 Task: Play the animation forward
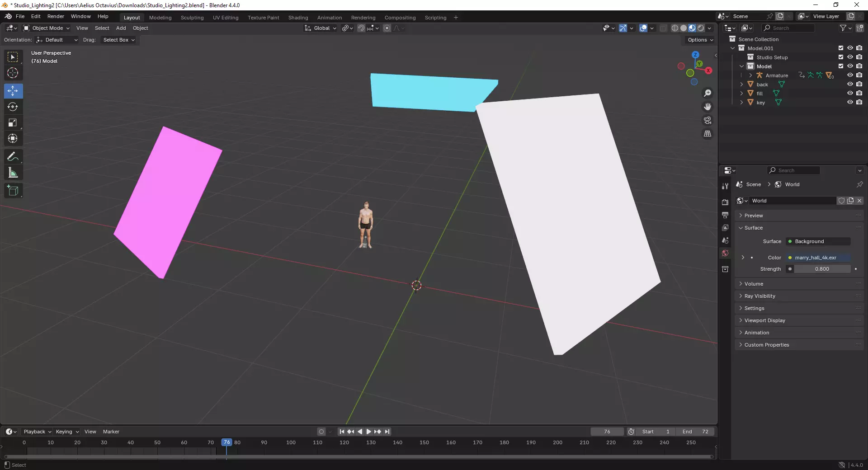click(x=368, y=432)
